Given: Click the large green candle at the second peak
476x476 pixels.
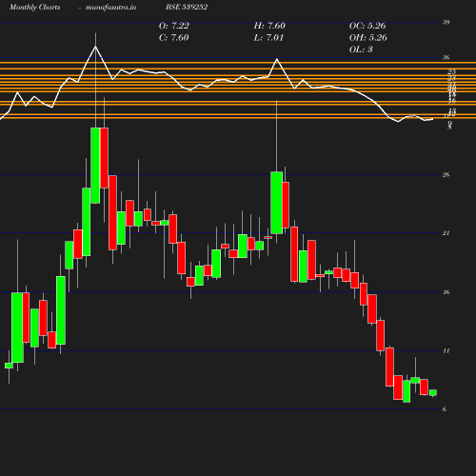Looking at the screenshot, I should 276,203.
